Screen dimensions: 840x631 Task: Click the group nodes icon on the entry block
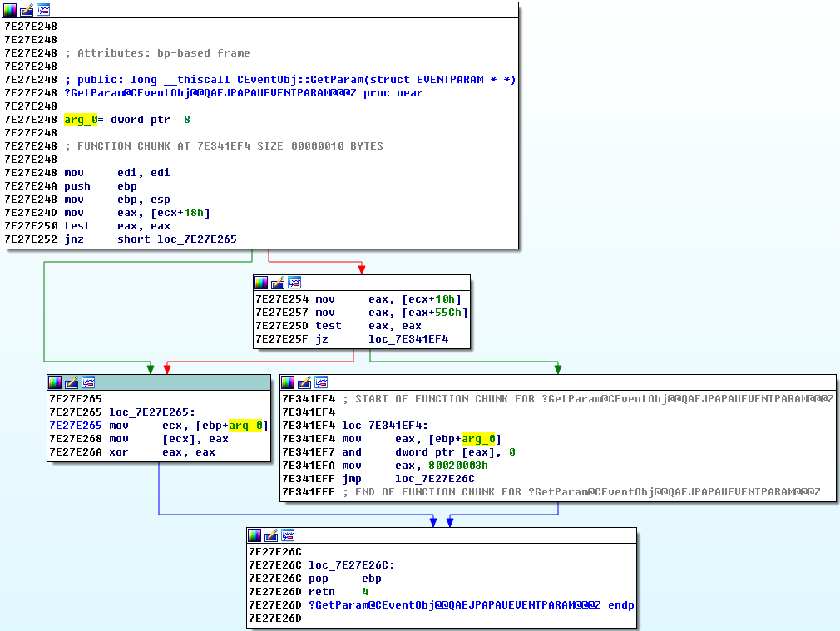coord(42,10)
